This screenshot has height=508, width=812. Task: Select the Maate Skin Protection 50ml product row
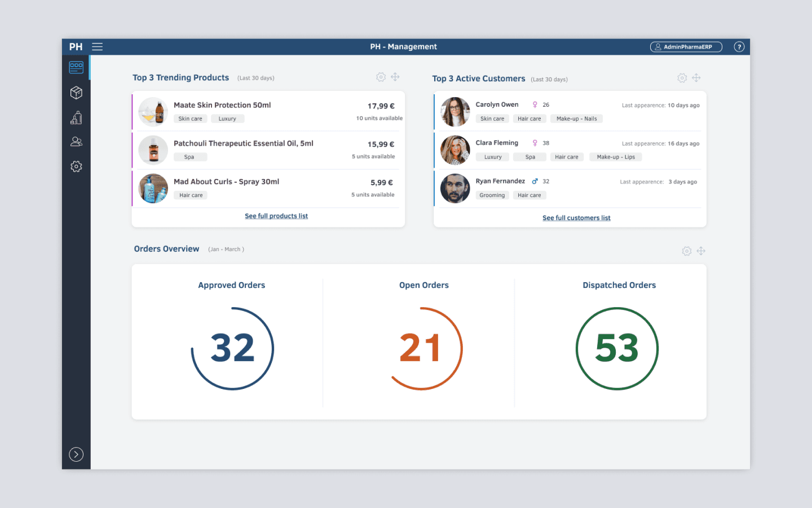coord(268,111)
